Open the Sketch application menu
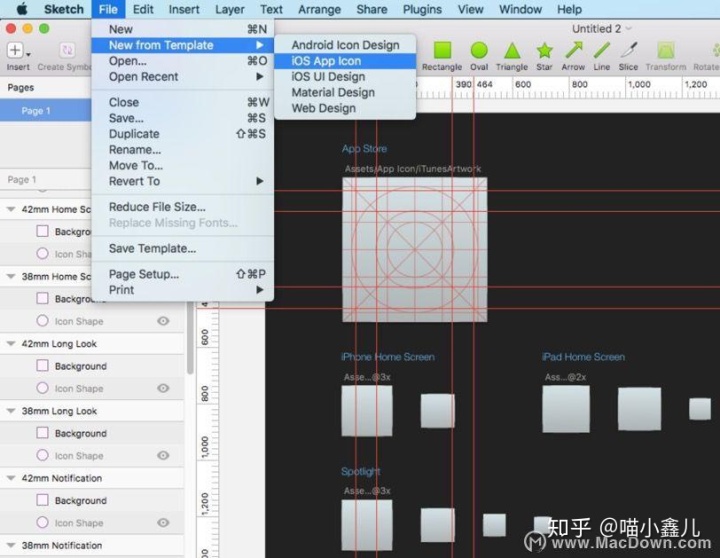Viewport: 720px width, 558px height. 64,9
